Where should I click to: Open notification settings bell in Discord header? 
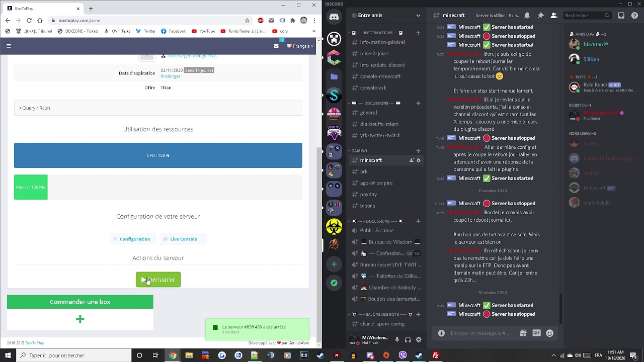527,16
